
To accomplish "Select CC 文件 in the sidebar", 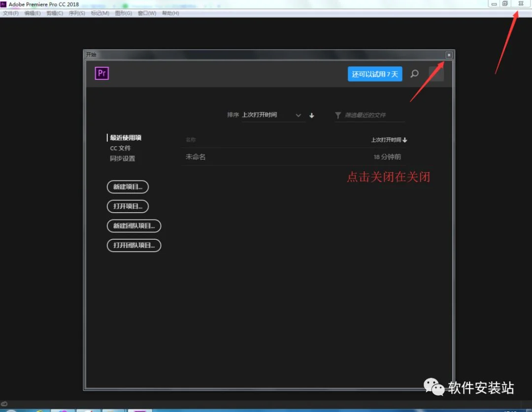I will (x=120, y=148).
